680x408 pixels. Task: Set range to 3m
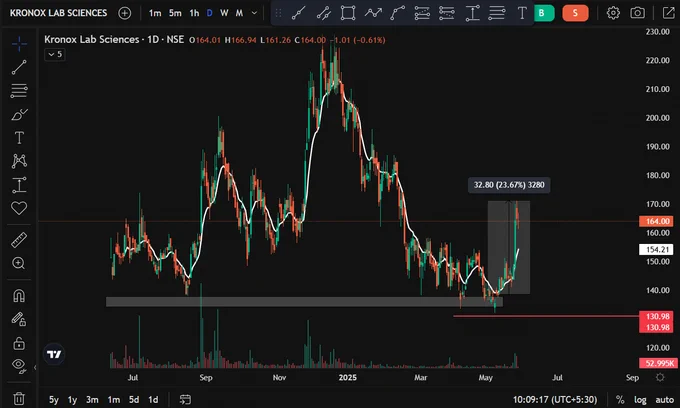pyautogui.click(x=92, y=399)
